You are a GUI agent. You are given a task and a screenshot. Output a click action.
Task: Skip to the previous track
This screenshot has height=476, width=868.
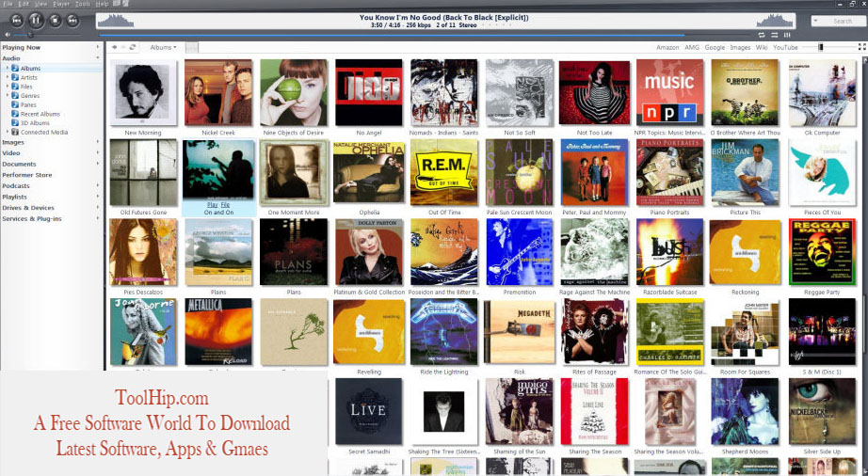17,21
